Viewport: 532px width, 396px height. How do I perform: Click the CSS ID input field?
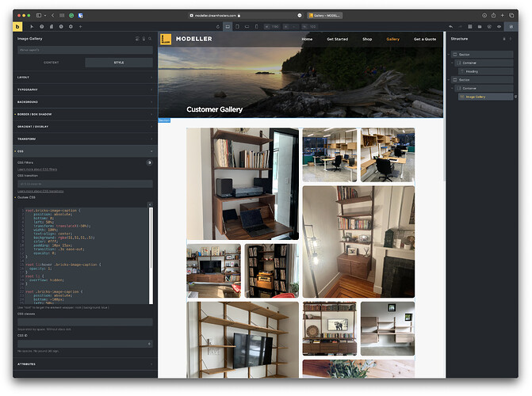(85, 344)
